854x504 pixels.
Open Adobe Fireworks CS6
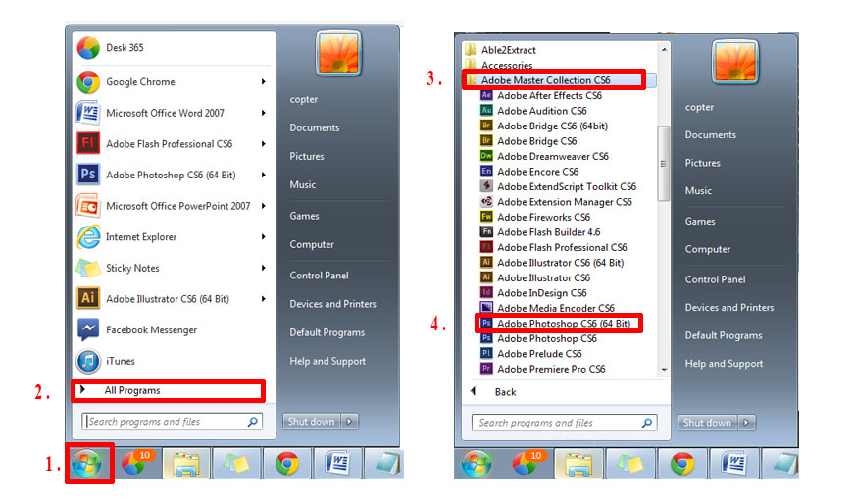click(543, 217)
